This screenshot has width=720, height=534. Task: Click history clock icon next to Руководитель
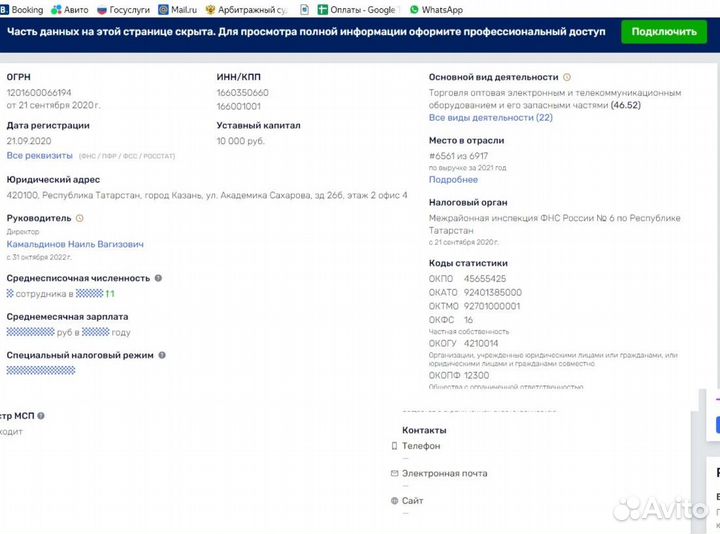tap(80, 217)
